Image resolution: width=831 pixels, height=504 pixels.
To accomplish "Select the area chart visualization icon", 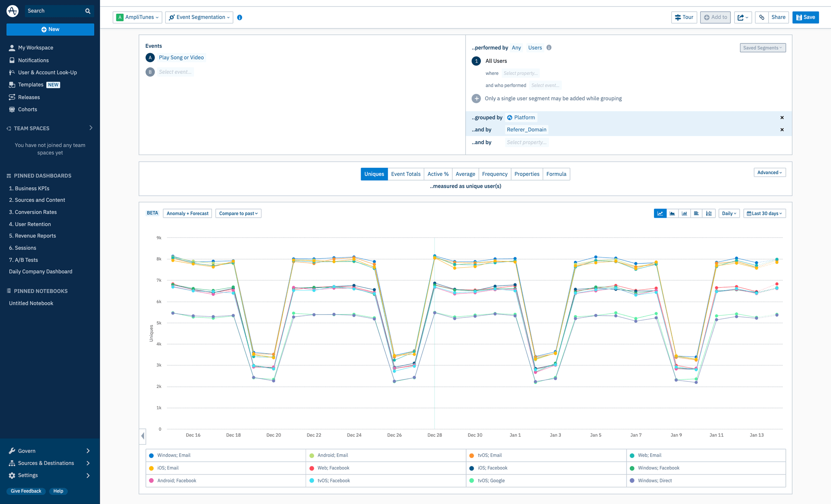I will coord(672,213).
